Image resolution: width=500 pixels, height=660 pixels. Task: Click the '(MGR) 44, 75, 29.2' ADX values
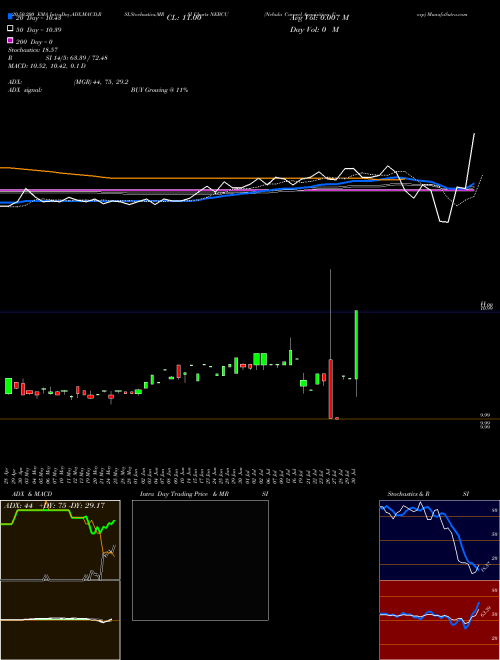point(101,82)
